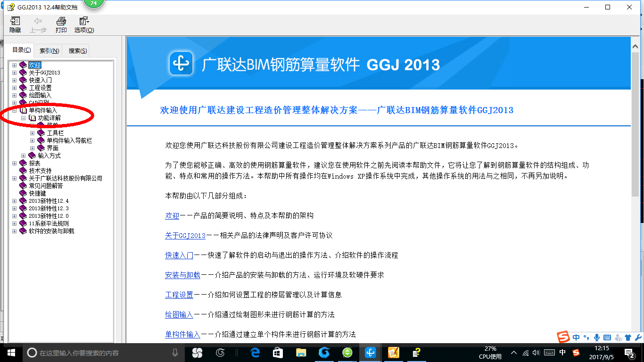Select 2013新特性12.0 in the tree
Screen dimensions: 644x362
49,216
